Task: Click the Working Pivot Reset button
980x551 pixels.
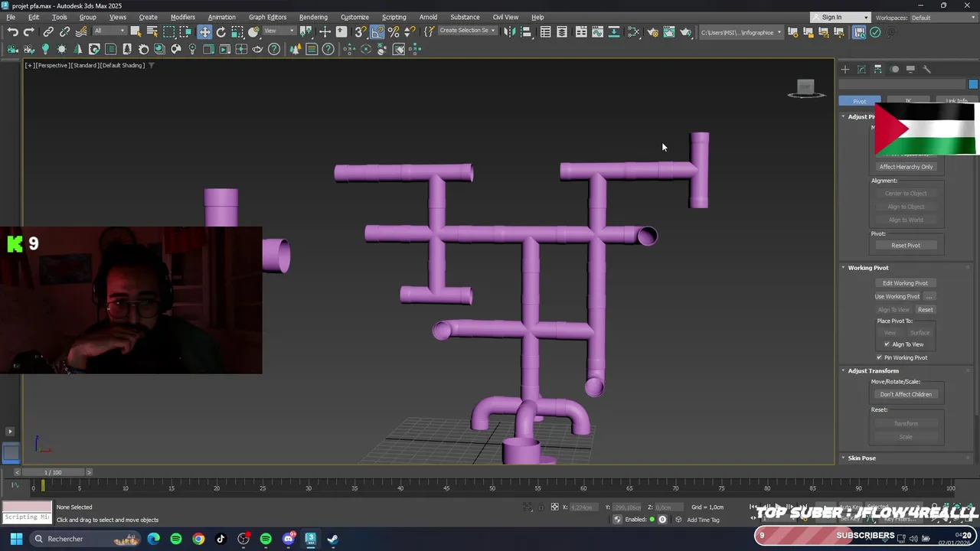Action: point(925,310)
